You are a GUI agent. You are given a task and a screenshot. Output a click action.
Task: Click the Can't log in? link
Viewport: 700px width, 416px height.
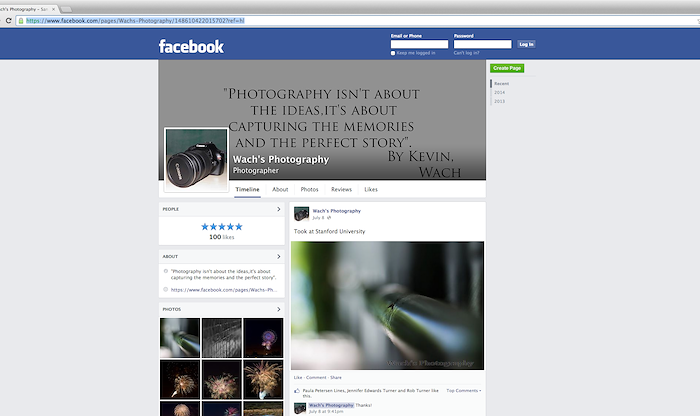point(467,53)
